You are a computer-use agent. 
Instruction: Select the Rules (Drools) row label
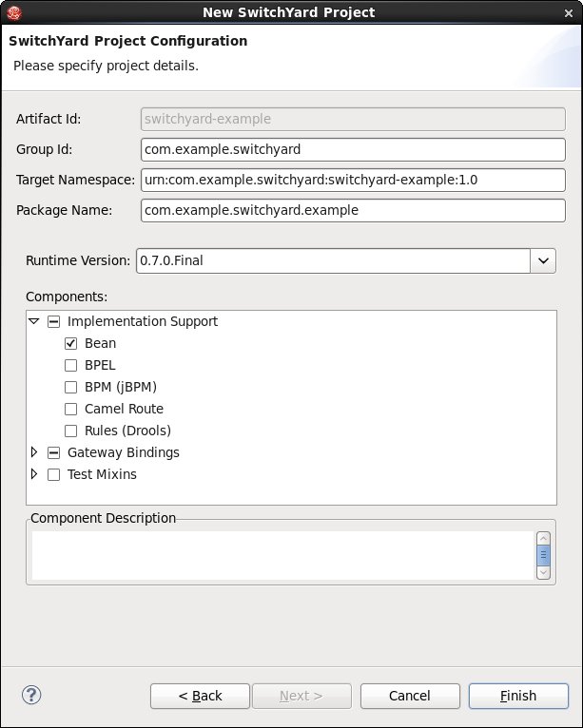[x=127, y=431]
